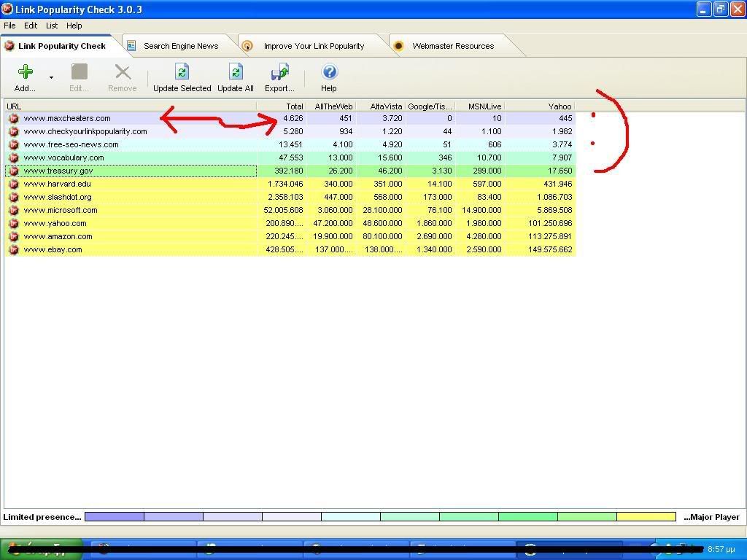This screenshot has height=560, width=747.
Task: Open the Help menu
Action: pos(74,26)
